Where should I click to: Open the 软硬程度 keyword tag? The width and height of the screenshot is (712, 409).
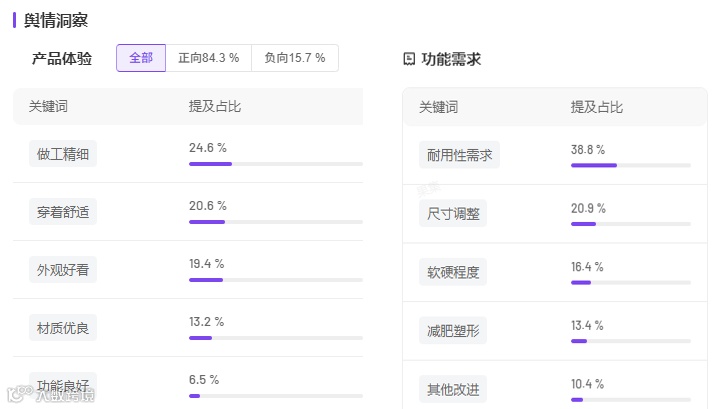tap(453, 271)
